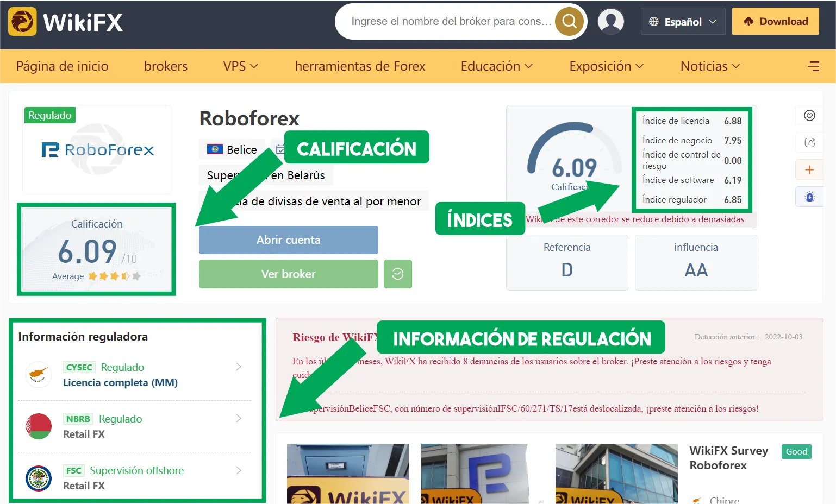Expand the NBRB regulation row chevron
Viewport: 836px width, 504px height.
(239, 418)
